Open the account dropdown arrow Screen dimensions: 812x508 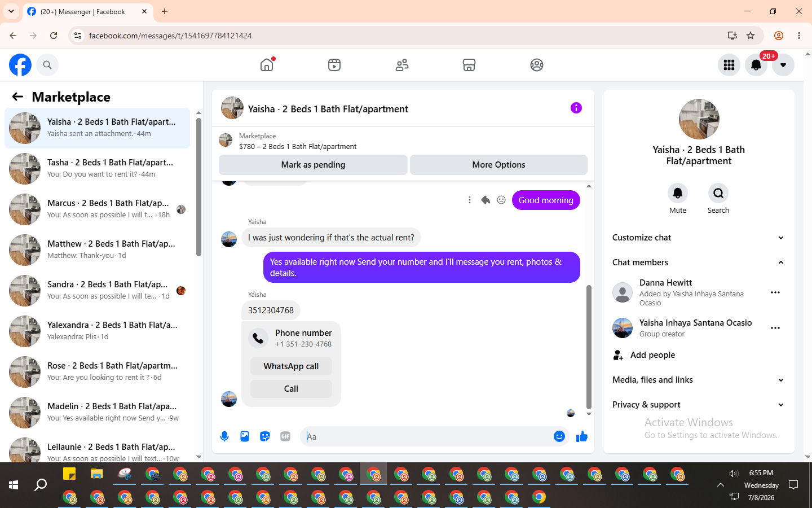pos(783,65)
